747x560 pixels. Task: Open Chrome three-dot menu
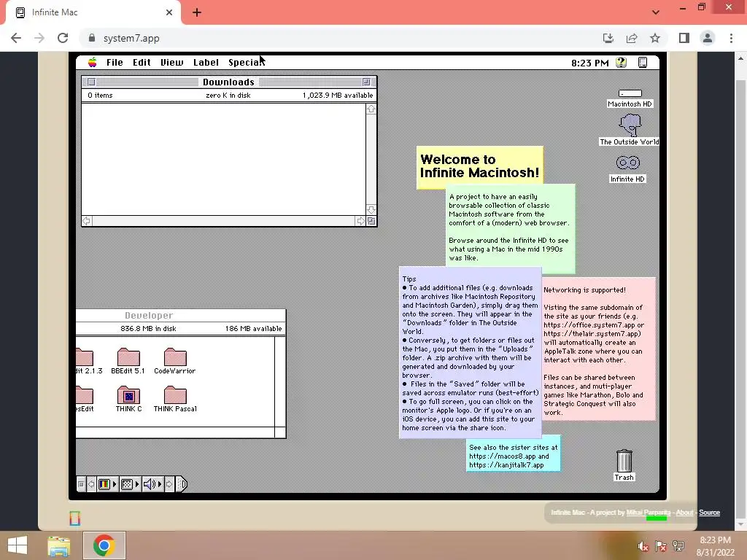tap(731, 38)
